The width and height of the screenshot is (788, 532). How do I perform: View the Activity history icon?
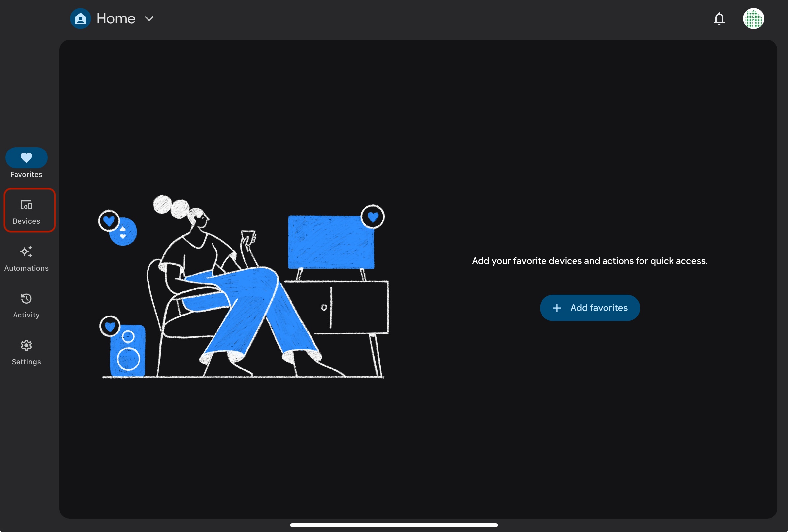coord(26,299)
